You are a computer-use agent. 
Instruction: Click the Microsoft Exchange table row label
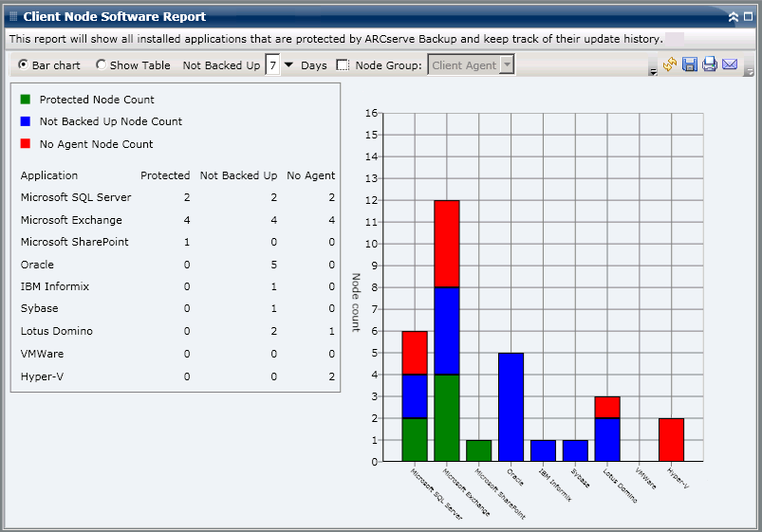(x=71, y=220)
